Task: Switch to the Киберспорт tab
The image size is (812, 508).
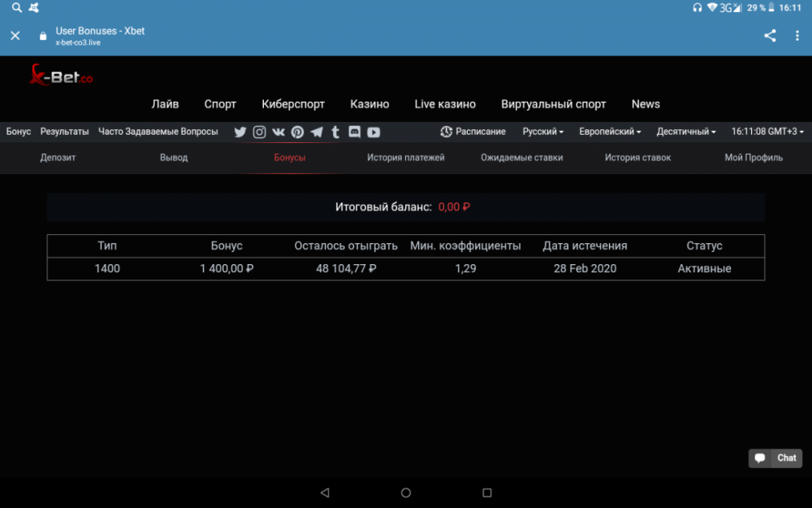Action: [x=293, y=104]
